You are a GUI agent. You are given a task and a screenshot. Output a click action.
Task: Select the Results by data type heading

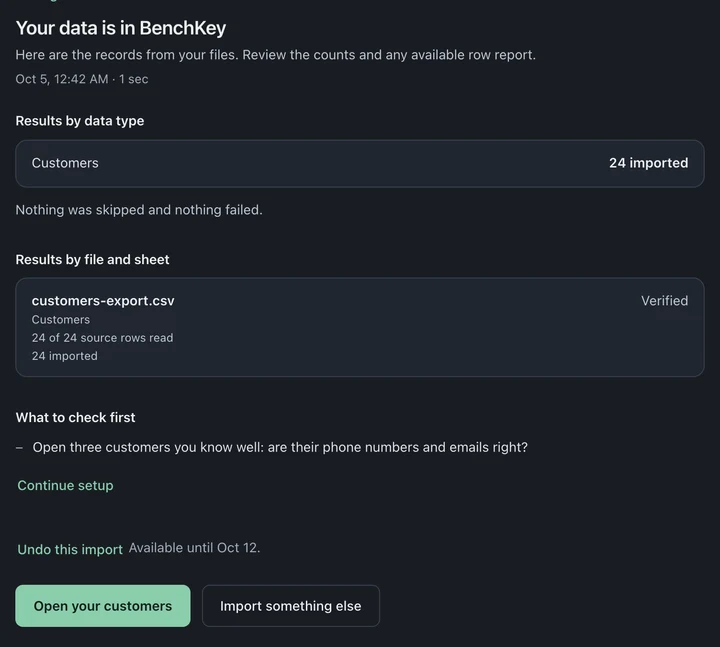click(80, 121)
